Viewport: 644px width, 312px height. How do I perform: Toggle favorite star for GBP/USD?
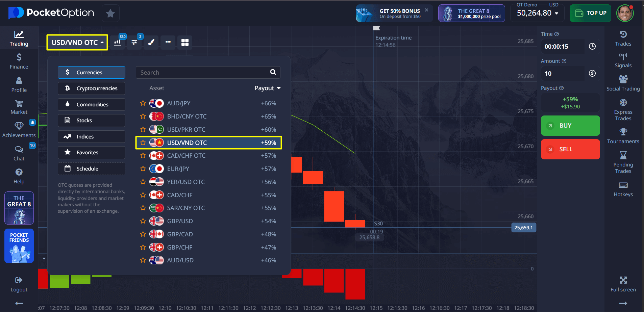coord(143,221)
